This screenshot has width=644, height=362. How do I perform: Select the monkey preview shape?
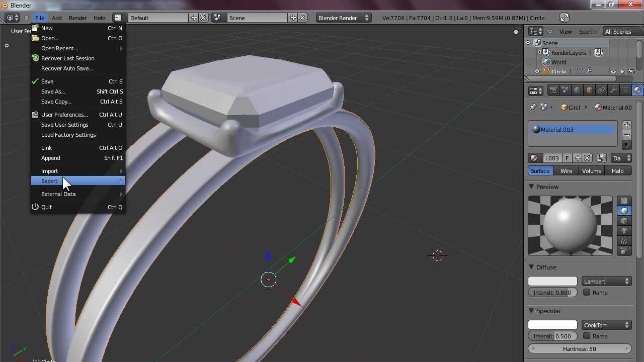(x=624, y=231)
